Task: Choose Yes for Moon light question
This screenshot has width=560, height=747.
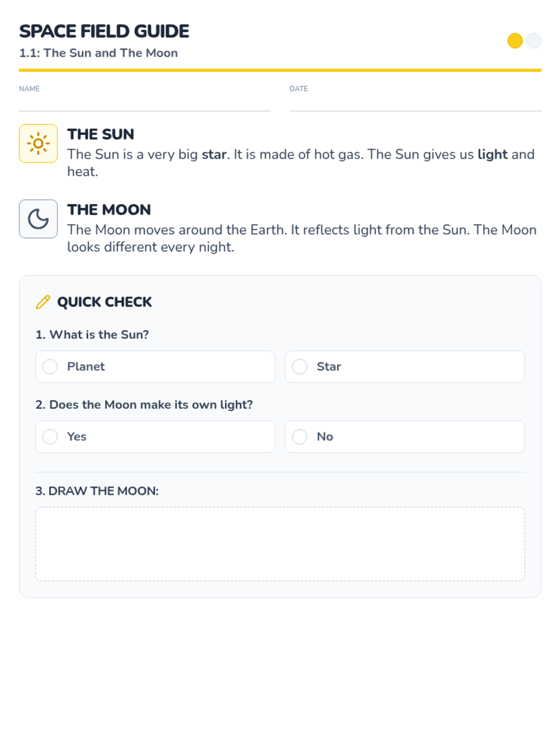Action: pos(50,437)
